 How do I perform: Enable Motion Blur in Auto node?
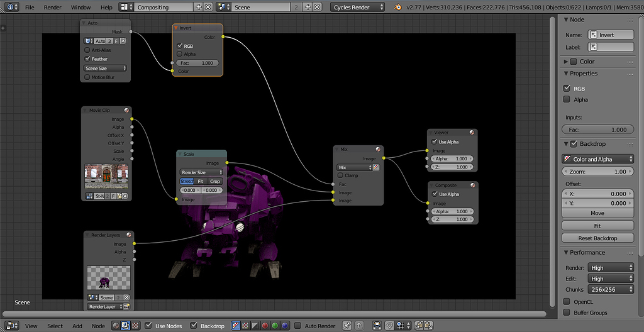click(x=87, y=77)
